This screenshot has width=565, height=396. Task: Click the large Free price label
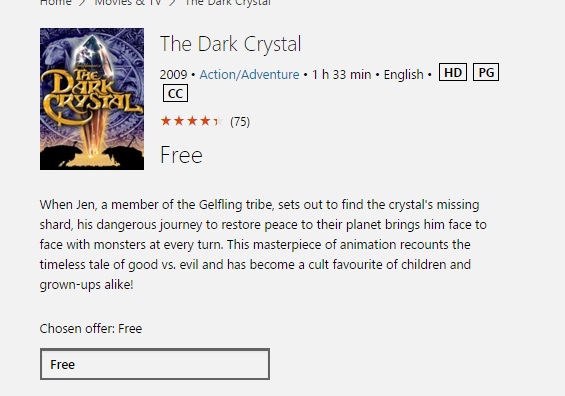pyautogui.click(x=181, y=155)
